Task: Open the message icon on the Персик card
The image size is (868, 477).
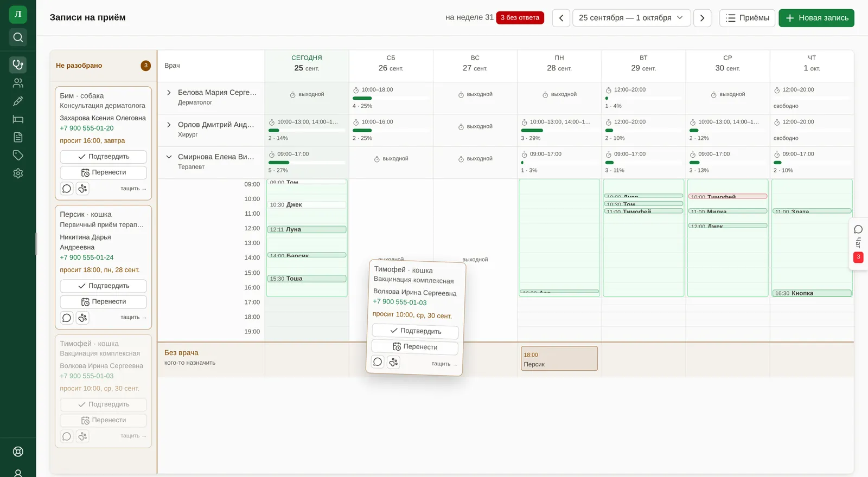Action: point(67,318)
